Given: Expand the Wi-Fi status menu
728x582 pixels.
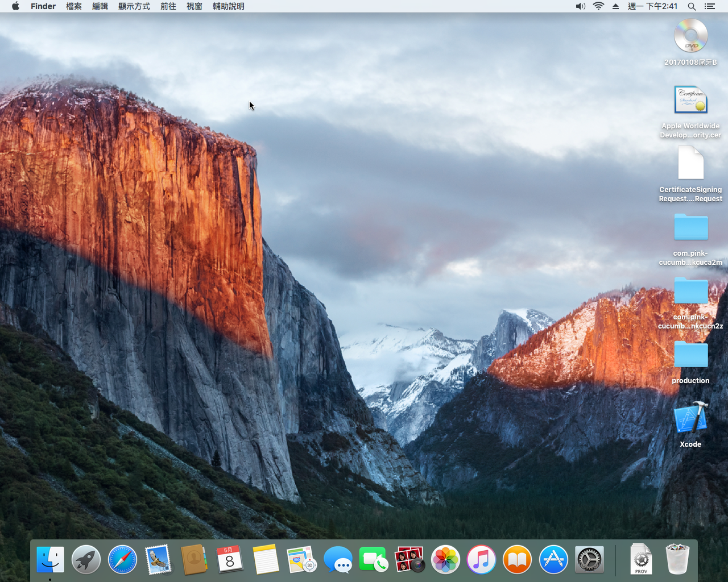Looking at the screenshot, I should (x=598, y=6).
